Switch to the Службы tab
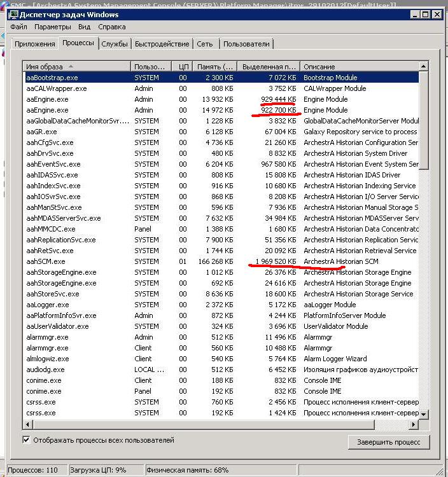Viewport: 448px width, 477px height. (x=114, y=44)
